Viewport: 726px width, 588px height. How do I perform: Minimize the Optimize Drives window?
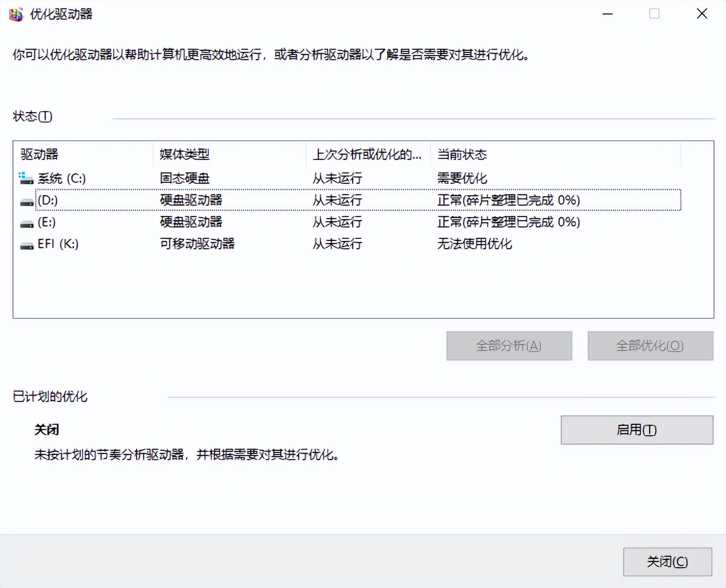coord(607,14)
